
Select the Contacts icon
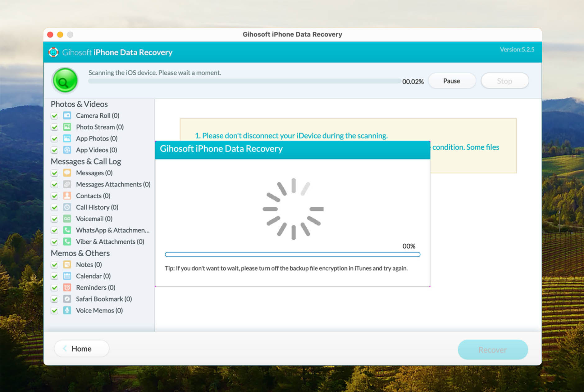pos(67,196)
